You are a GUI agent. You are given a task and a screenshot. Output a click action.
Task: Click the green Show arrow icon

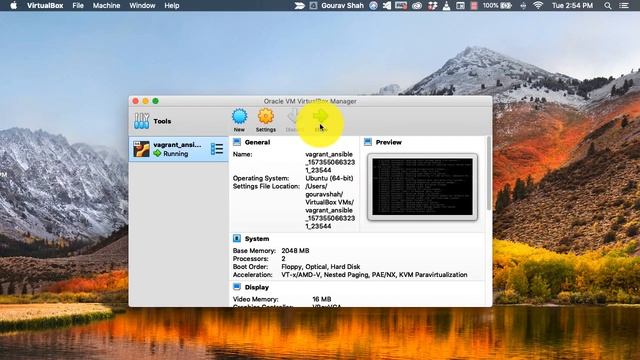coord(320,116)
